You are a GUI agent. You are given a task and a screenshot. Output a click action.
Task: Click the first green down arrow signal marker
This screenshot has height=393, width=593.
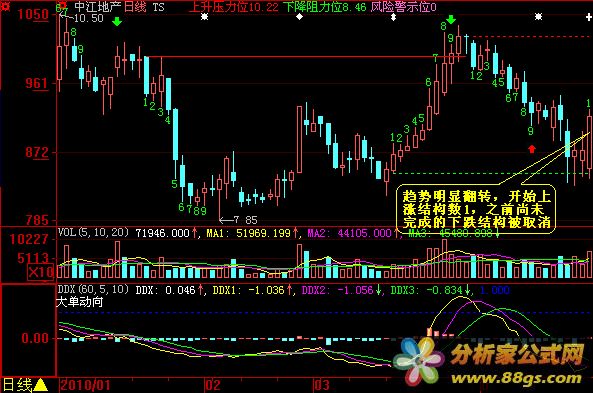pos(117,22)
